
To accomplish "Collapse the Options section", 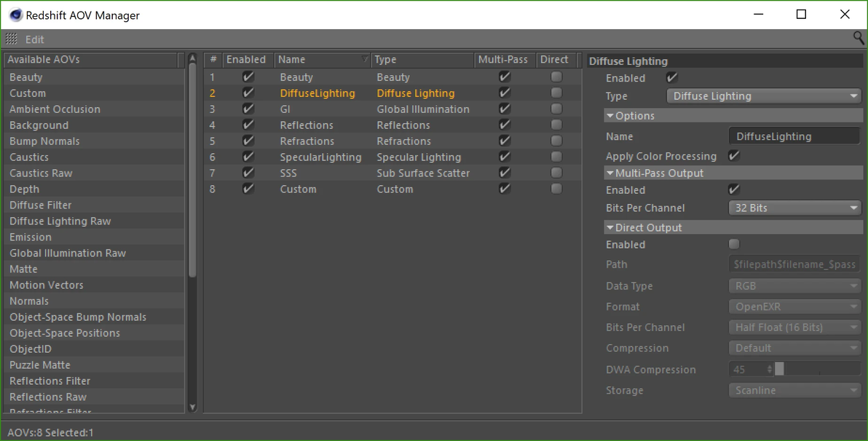I will click(610, 116).
